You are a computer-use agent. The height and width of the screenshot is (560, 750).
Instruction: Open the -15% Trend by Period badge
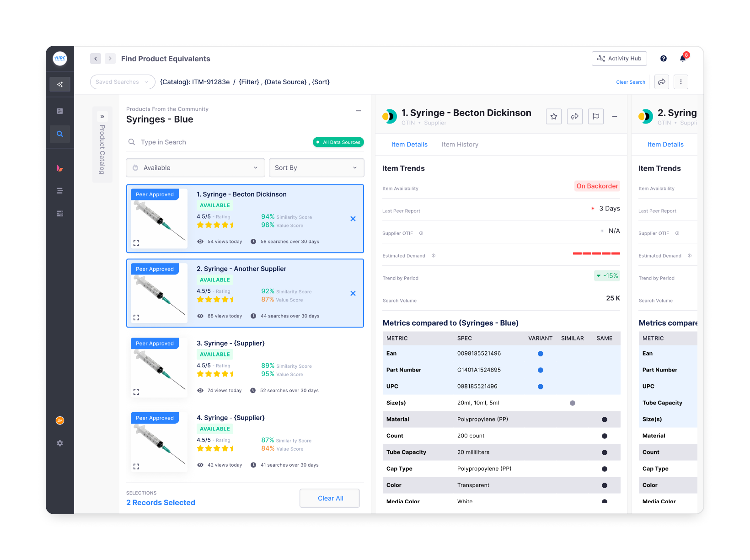(x=607, y=276)
